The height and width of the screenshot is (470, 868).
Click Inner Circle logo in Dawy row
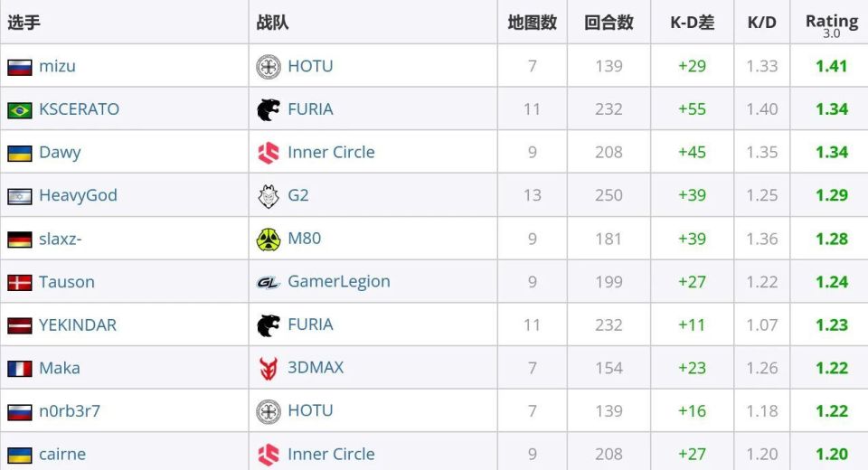point(269,153)
